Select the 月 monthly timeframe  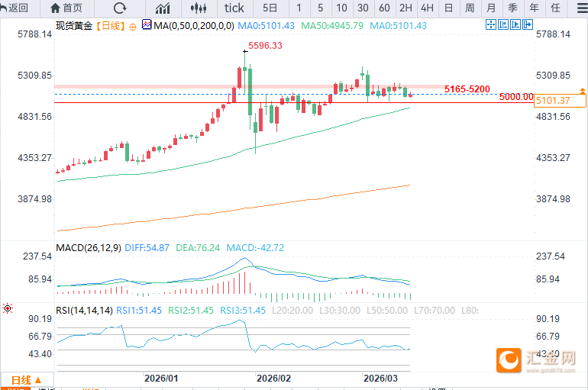[x=491, y=8]
